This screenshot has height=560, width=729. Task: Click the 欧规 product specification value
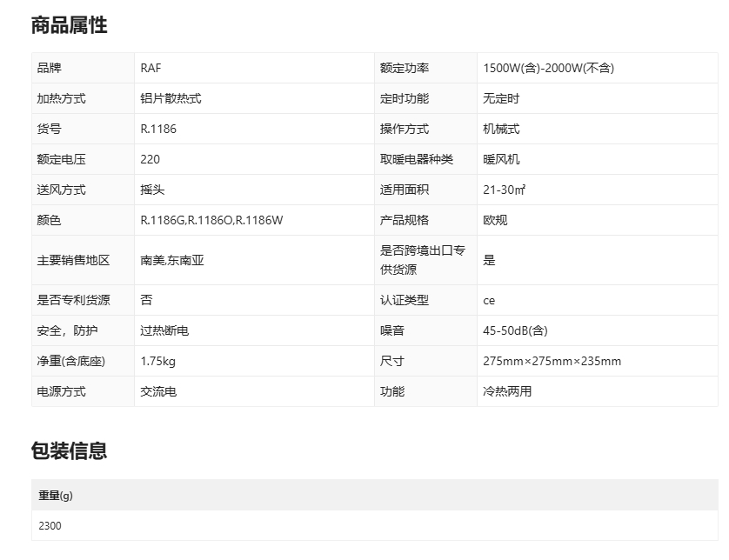(x=495, y=220)
